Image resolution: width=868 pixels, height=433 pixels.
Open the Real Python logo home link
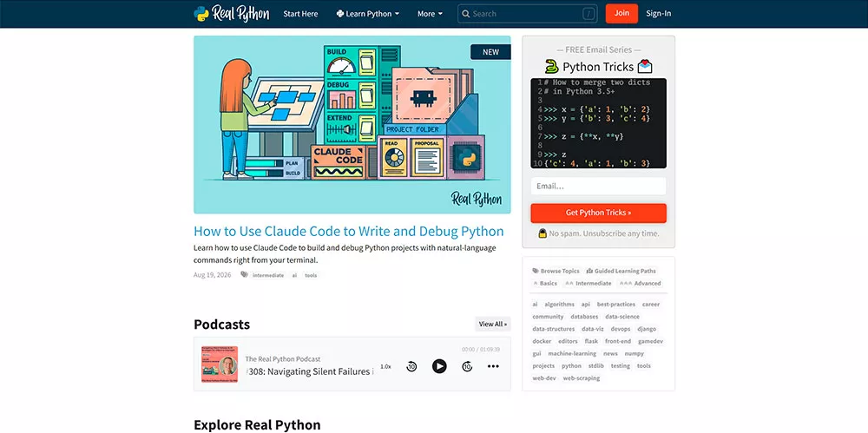[232, 14]
